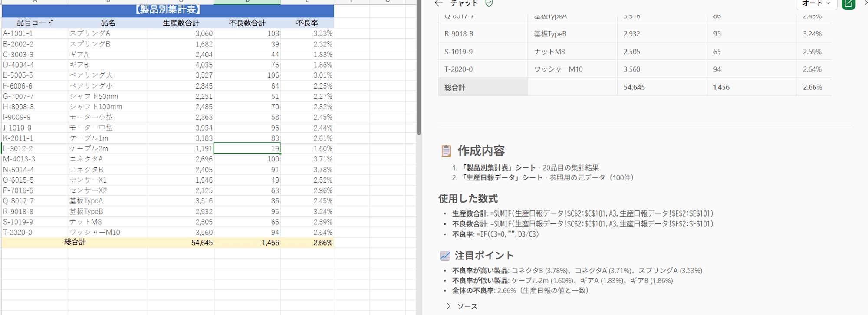The height and width of the screenshot is (315, 868).
Task: Click T-2020-0 in the chat table
Action: (459, 69)
